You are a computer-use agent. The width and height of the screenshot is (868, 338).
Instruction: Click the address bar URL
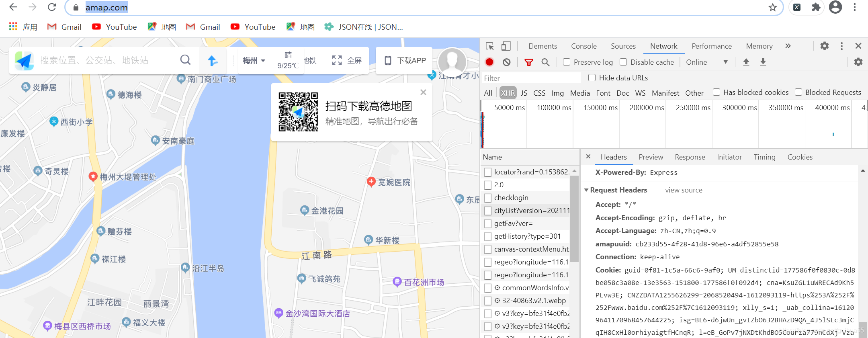tap(106, 7)
